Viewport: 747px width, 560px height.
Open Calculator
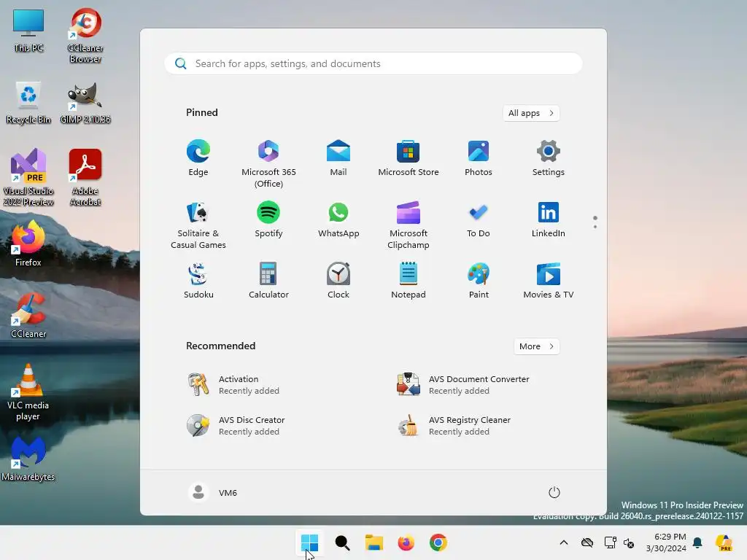pyautogui.click(x=268, y=281)
